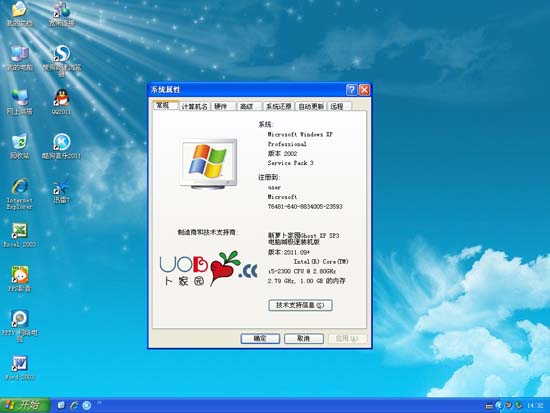Click the 'Service Pack 3' text
Screen dimensions: 550x413
point(291,163)
